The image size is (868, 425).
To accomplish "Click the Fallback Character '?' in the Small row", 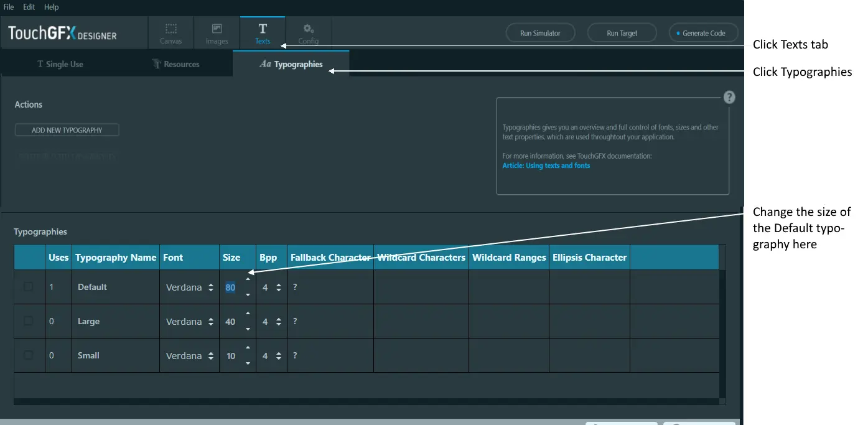I will (x=295, y=356).
